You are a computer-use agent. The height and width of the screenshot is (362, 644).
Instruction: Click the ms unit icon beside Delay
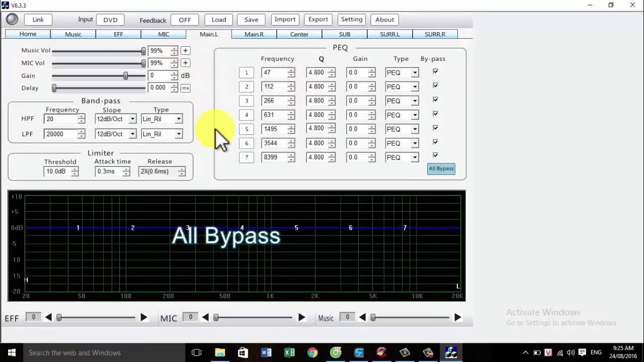(186, 88)
